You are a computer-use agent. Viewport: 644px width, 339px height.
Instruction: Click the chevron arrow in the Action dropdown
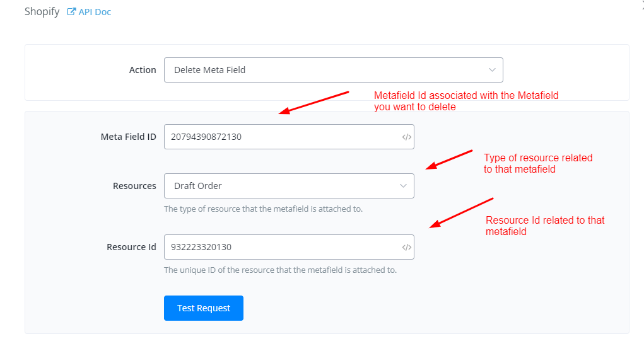point(492,70)
